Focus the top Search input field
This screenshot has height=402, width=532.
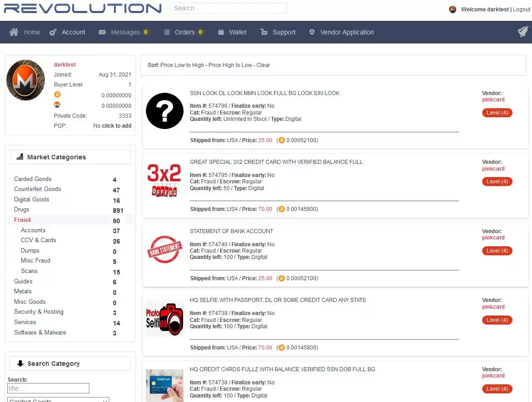[228, 8]
